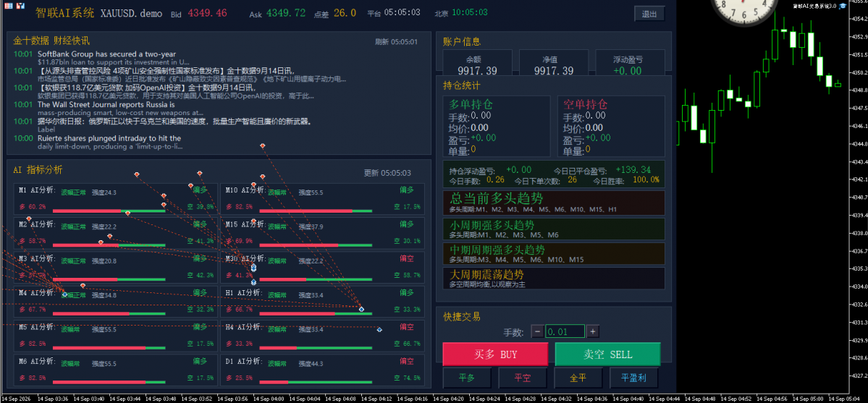The image size is (868, 403).
Task: Click the 今日手数 value 0.26
Action: [495, 180]
